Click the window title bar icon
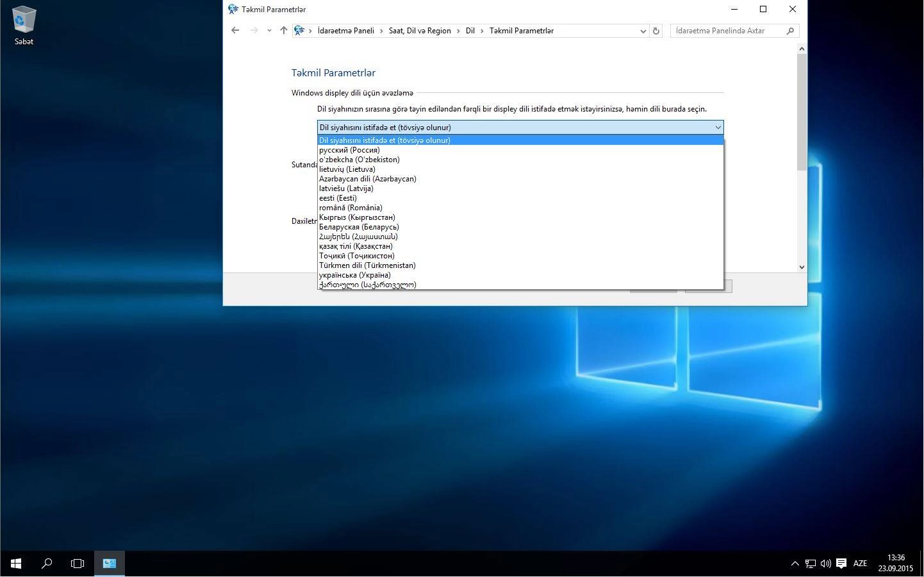 coord(233,9)
